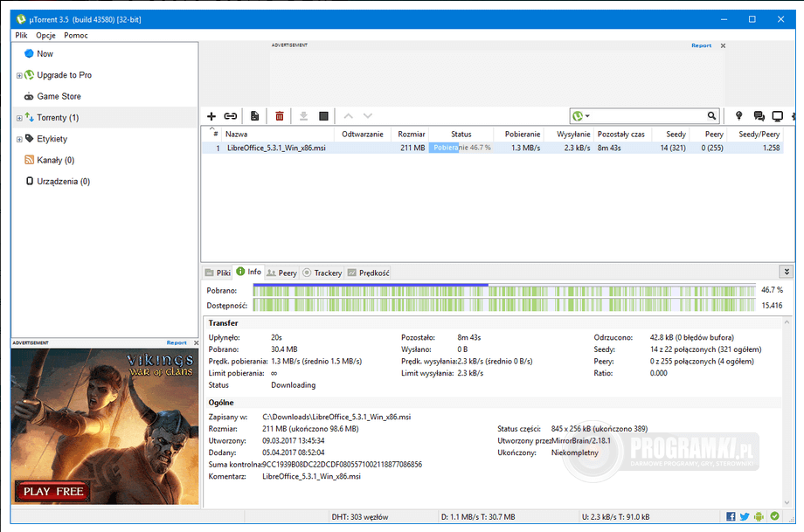804x532 pixels.
Task: Move torrent up the queue arrow
Action: (348, 116)
